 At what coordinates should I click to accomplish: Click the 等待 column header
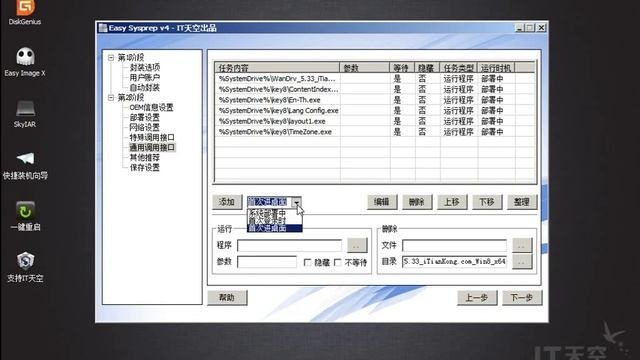point(402,68)
